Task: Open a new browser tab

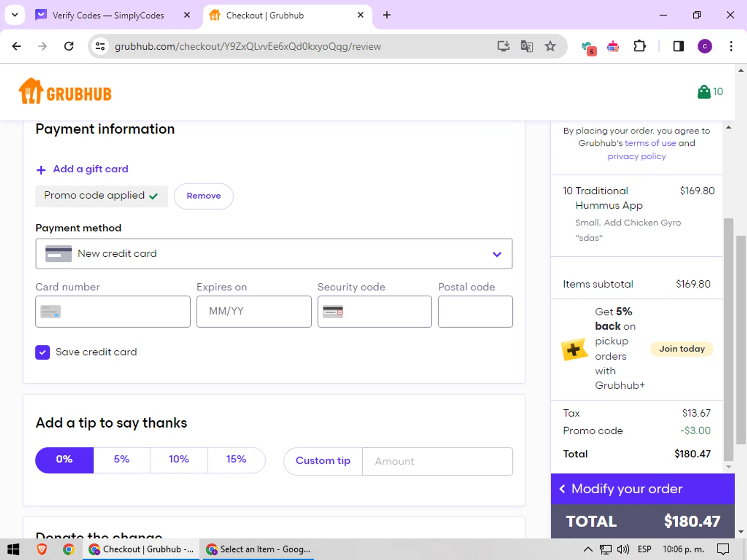Action: (x=387, y=15)
